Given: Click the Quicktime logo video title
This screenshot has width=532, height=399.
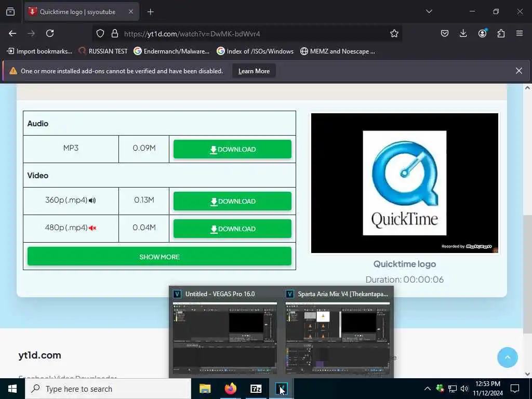Looking at the screenshot, I should click(404, 264).
